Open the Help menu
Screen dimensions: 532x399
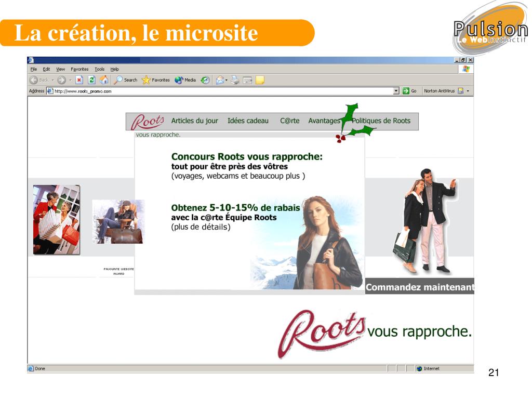pyautogui.click(x=114, y=69)
